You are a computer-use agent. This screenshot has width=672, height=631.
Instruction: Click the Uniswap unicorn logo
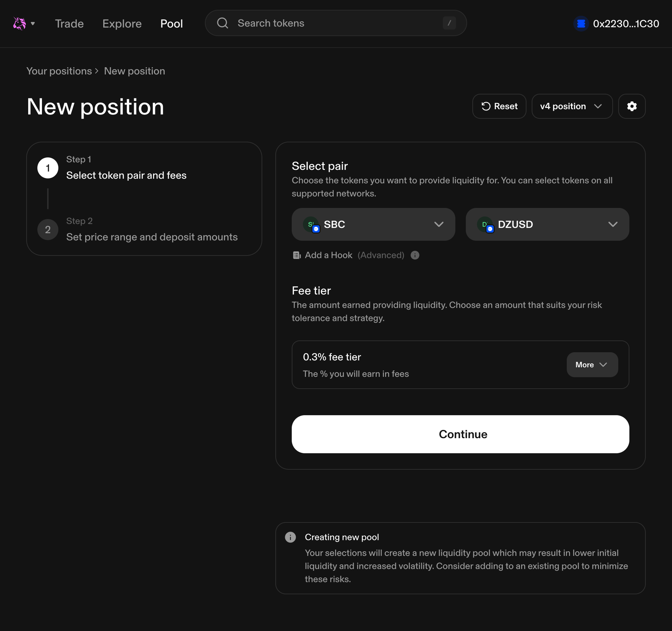coord(19,23)
